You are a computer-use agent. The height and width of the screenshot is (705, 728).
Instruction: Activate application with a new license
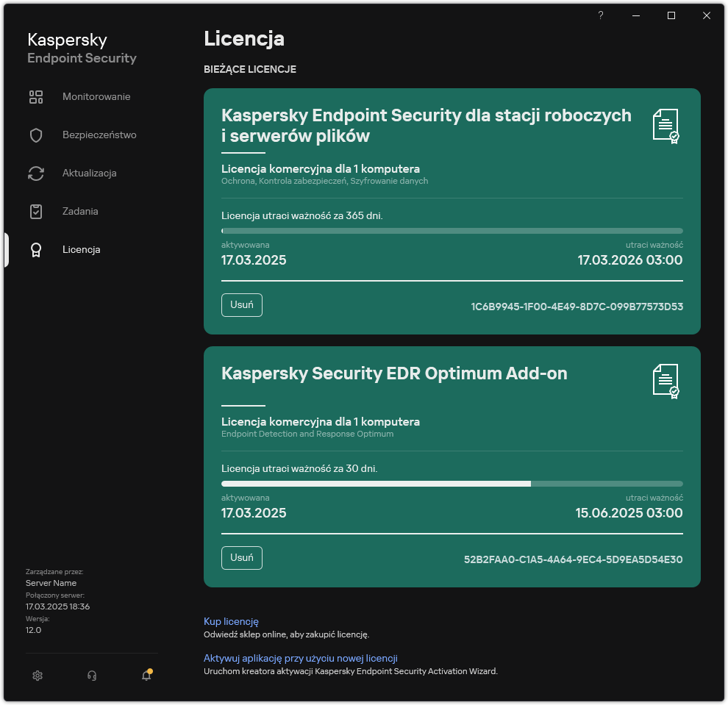pyautogui.click(x=302, y=658)
